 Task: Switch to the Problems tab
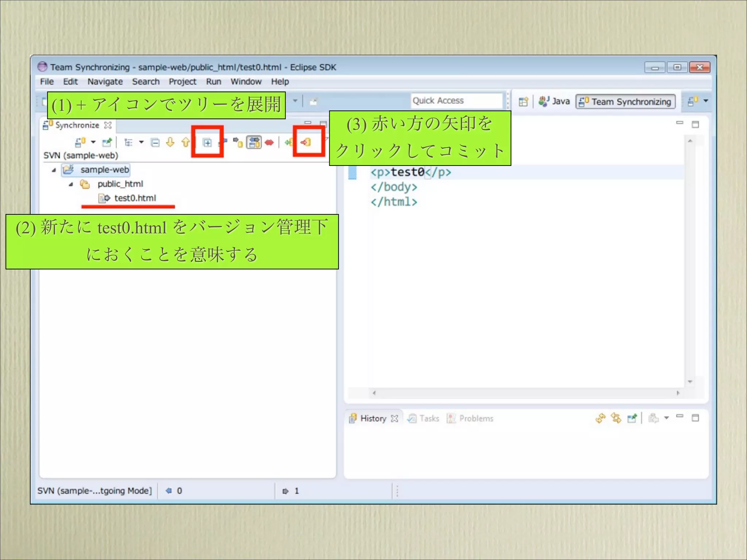point(470,419)
